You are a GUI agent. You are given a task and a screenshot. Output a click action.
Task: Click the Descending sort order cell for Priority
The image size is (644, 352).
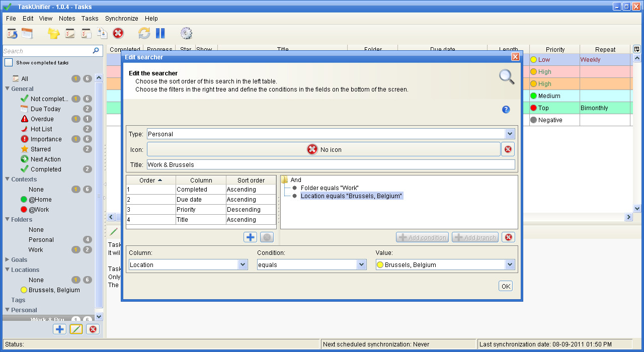251,210
